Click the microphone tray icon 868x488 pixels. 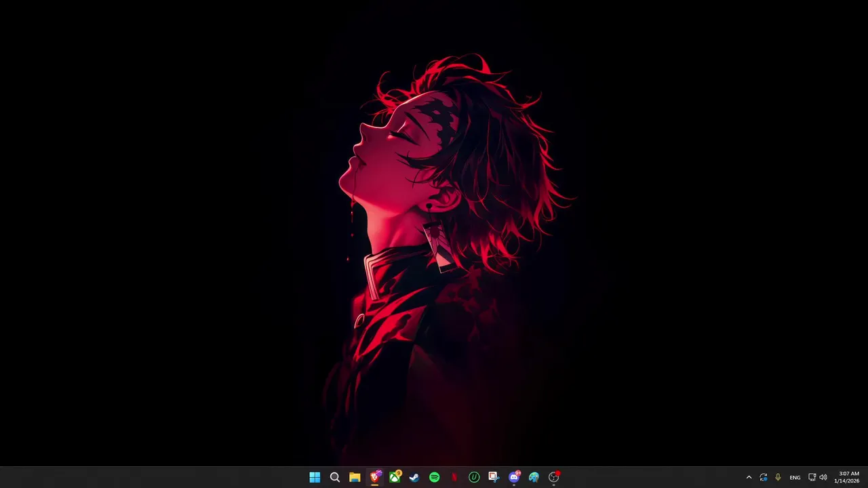778,477
